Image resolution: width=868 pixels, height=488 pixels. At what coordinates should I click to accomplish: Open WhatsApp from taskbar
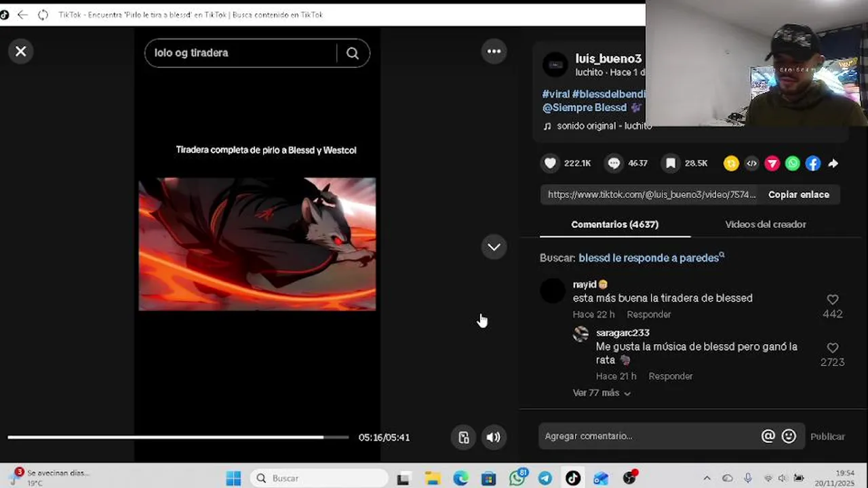tap(517, 479)
